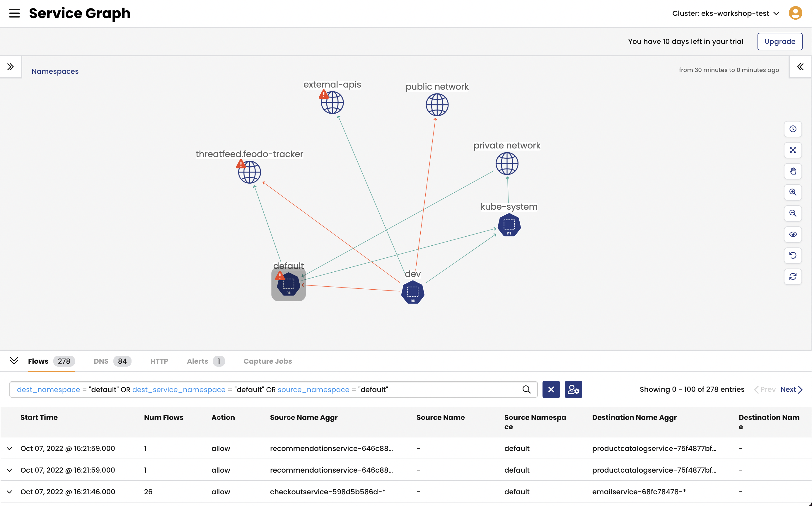Screen dimensions: 812x506
Task: Select the external-apis globe node
Action: (x=332, y=103)
